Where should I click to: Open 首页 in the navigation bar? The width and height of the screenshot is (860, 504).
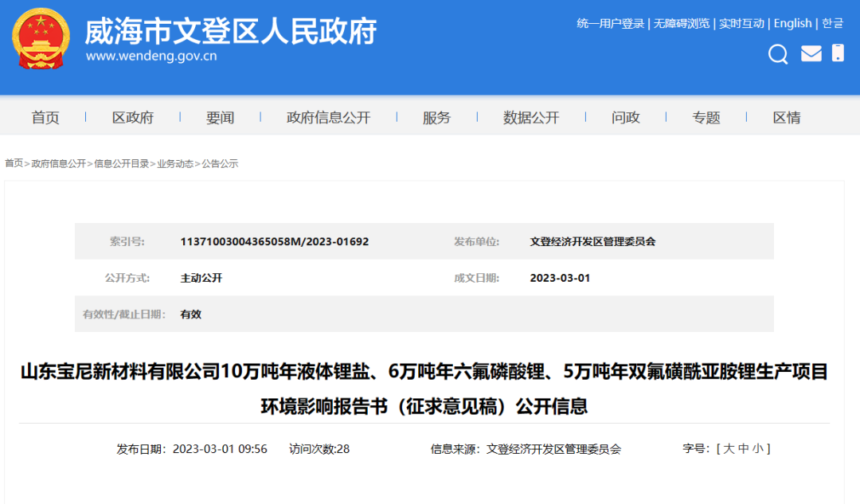(x=45, y=117)
